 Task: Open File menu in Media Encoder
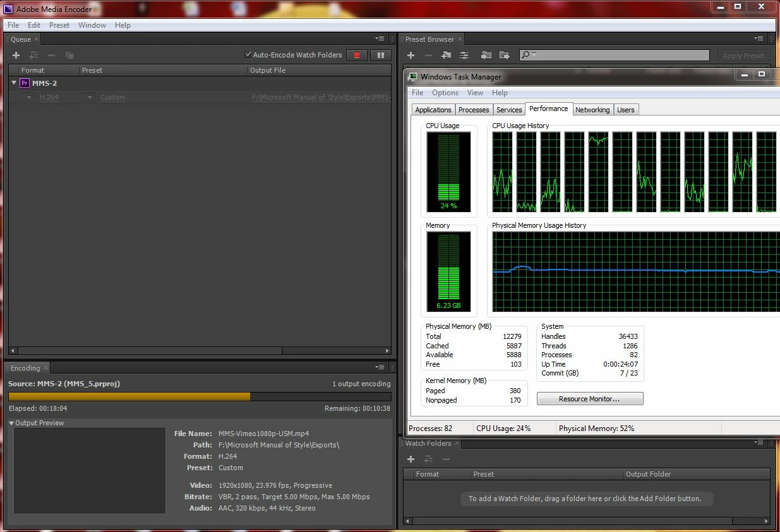(13, 25)
